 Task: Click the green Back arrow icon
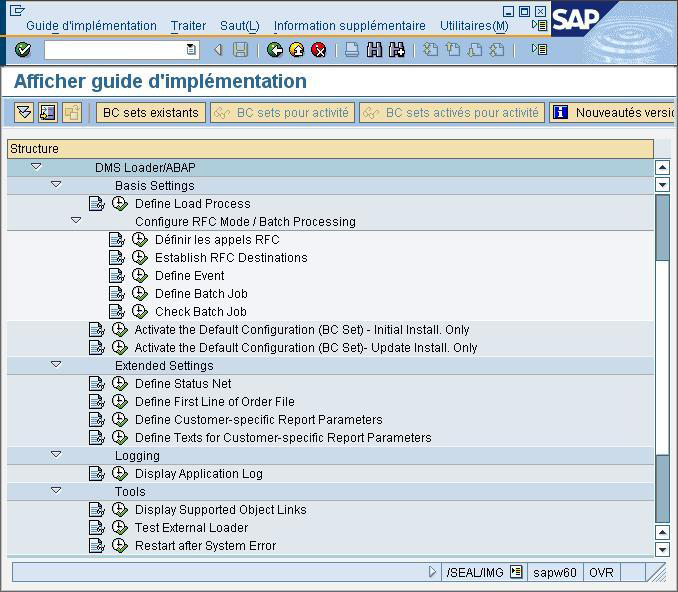coord(275,50)
